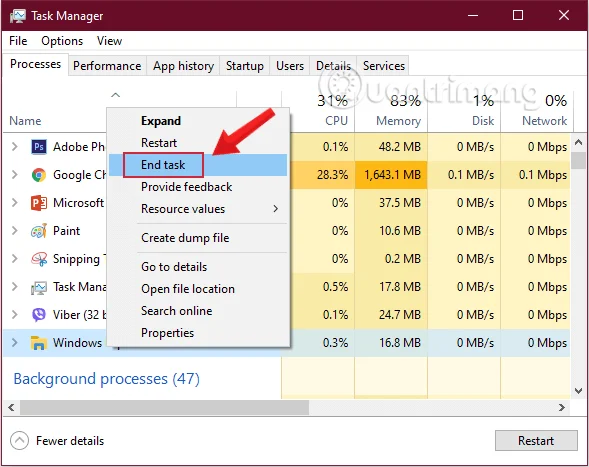
Task: Expand the Adobe Photoshop process group
Action: tap(15, 147)
